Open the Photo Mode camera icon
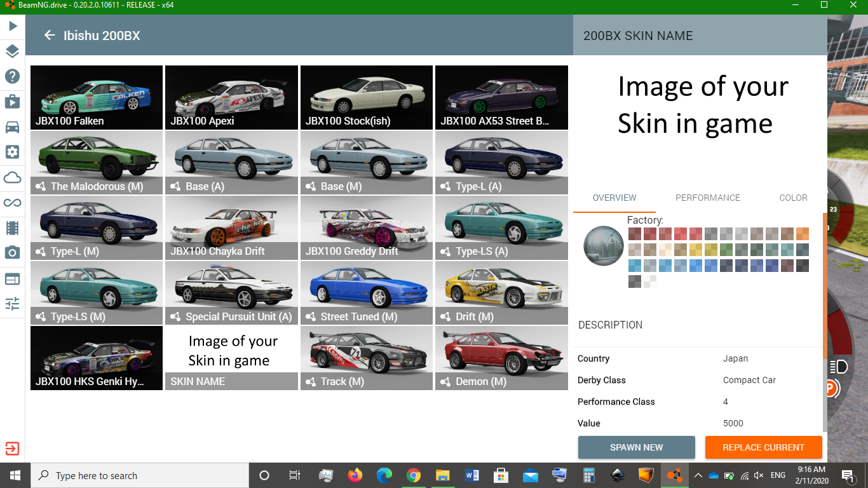 [13, 253]
